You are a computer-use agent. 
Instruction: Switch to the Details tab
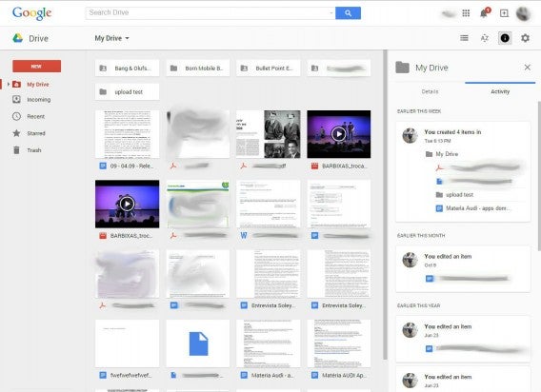(x=430, y=91)
